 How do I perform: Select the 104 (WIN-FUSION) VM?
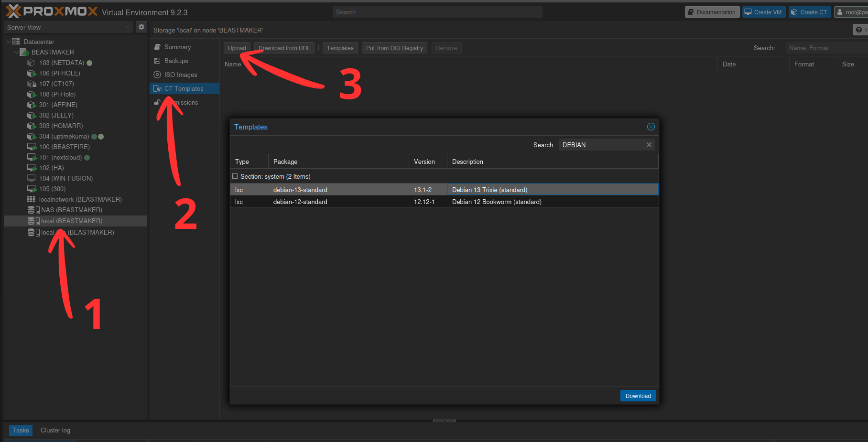65,178
